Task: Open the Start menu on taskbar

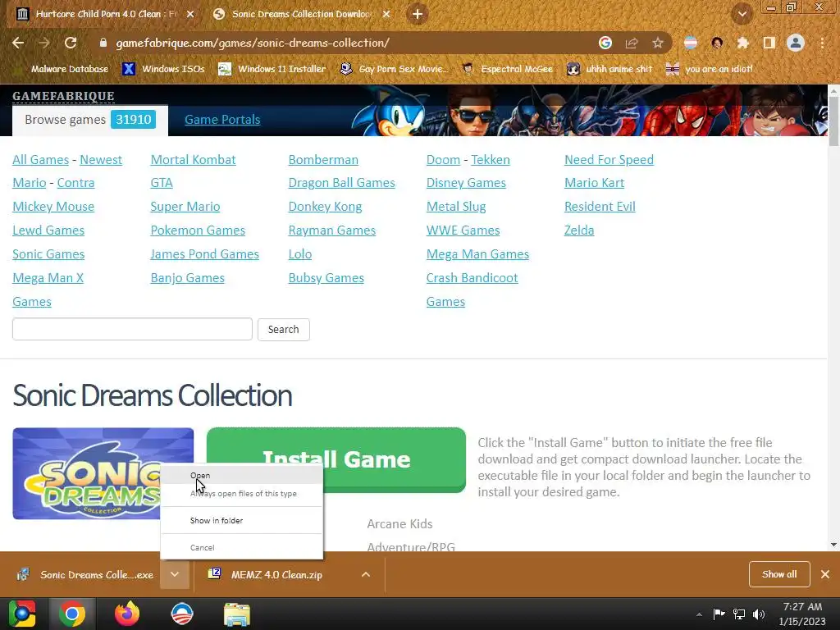Action: click(x=22, y=614)
